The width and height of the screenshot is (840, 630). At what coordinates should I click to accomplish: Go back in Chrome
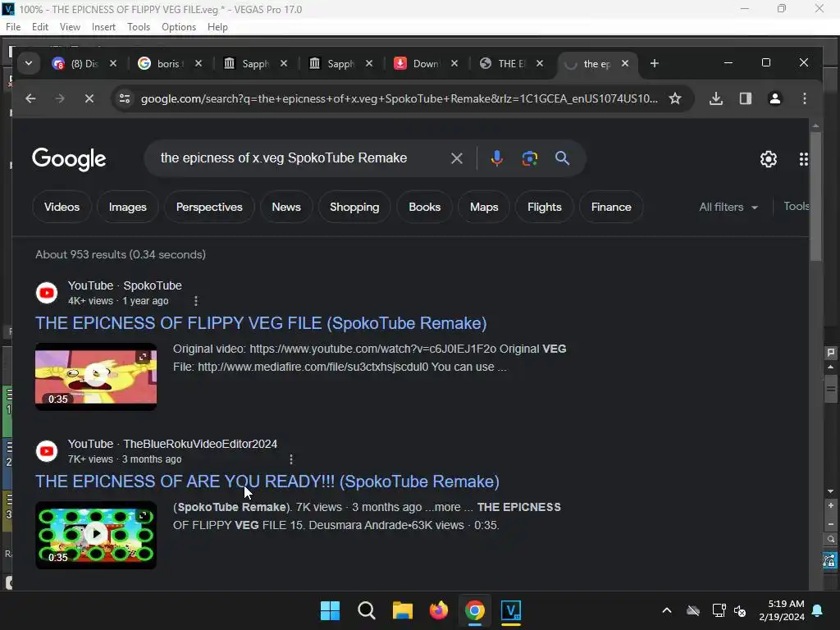30,98
